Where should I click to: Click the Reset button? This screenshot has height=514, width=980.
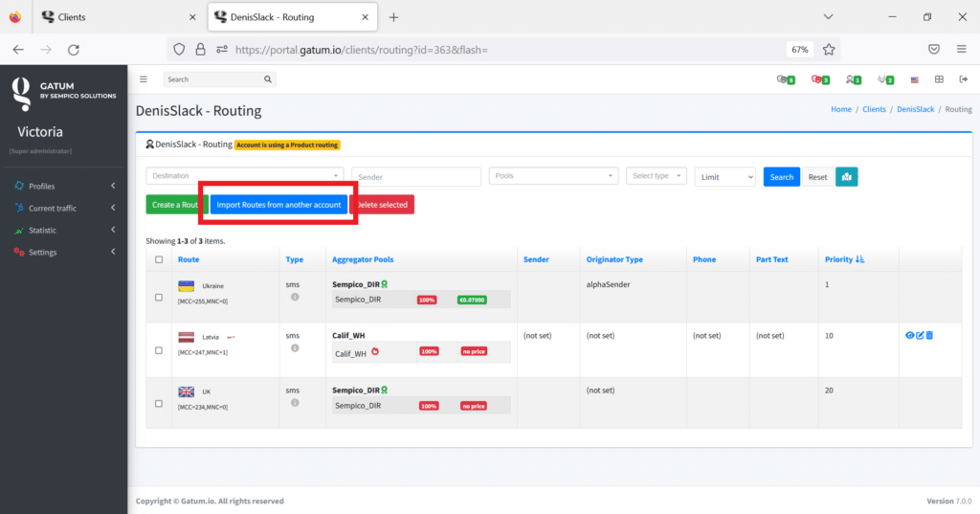click(817, 177)
